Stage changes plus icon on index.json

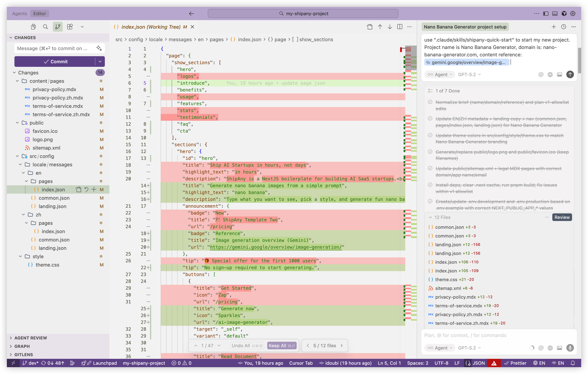(x=94, y=189)
